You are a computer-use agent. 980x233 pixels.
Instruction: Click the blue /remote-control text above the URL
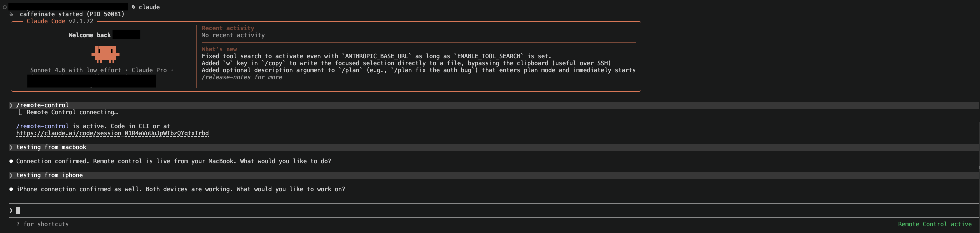(x=42, y=126)
